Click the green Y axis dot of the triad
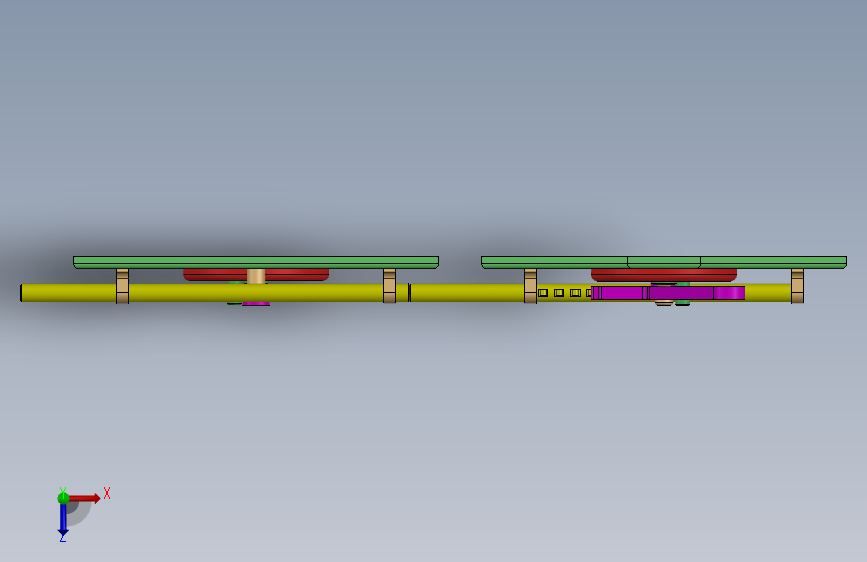Screen dimensions: 867x562 click(63, 498)
